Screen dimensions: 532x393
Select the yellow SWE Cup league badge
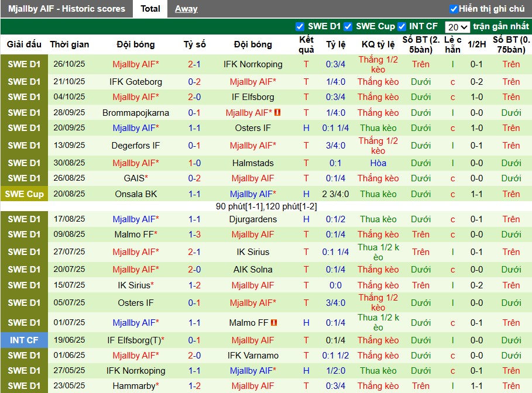pos(24,194)
